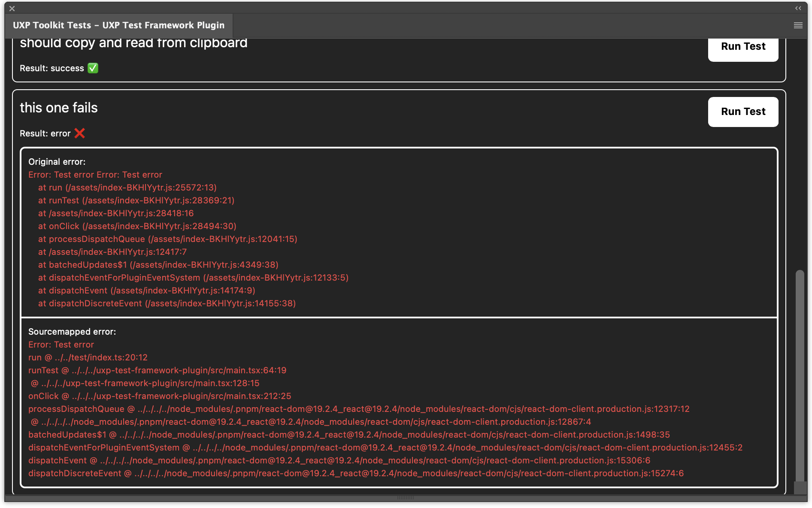Run the 'this one fails' test
812x508 pixels.
tap(743, 112)
